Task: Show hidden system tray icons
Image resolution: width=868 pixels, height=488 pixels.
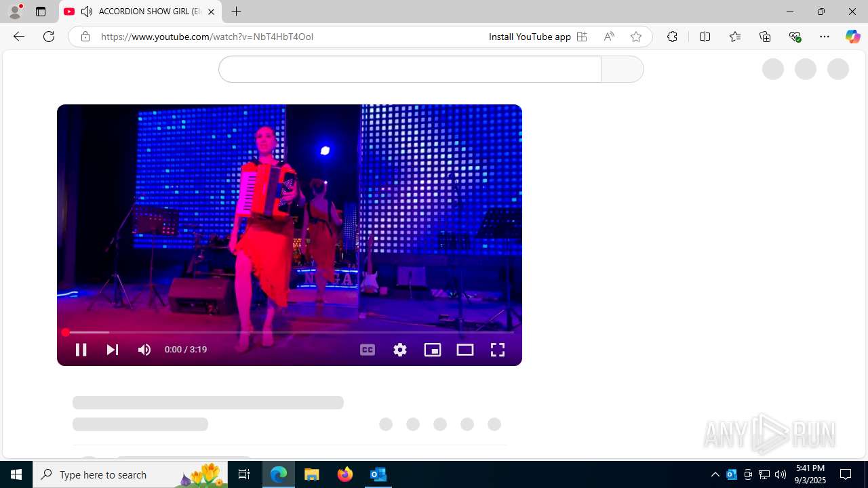Action: [715, 474]
